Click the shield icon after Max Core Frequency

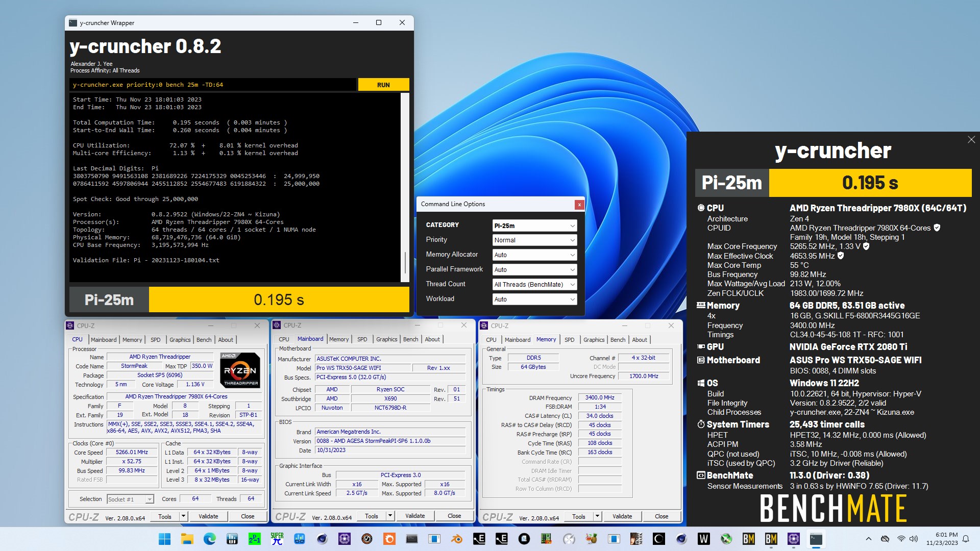pyautogui.click(x=866, y=246)
